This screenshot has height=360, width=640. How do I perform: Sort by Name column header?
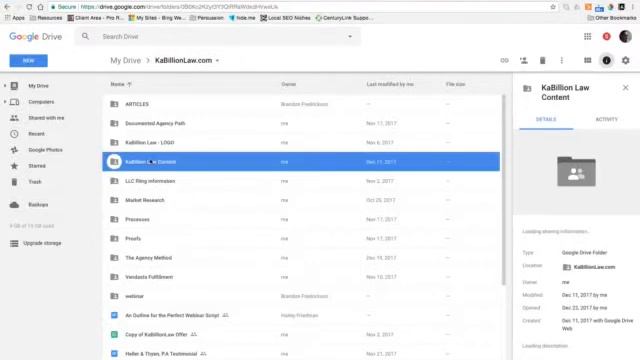point(121,84)
